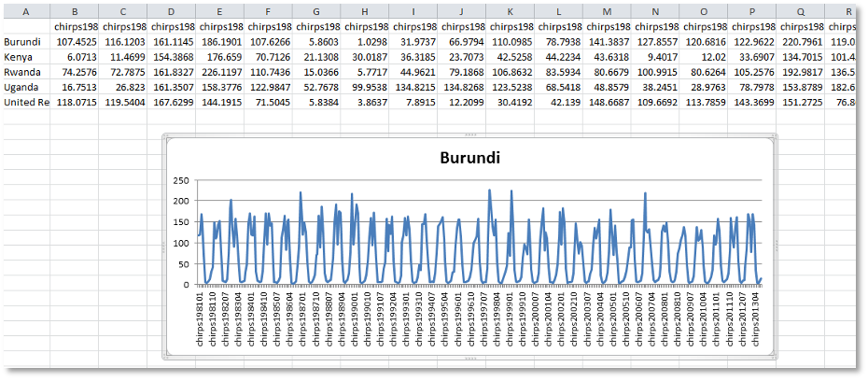868x381 pixels.
Task: Select column H header
Action: pyautogui.click(x=366, y=12)
